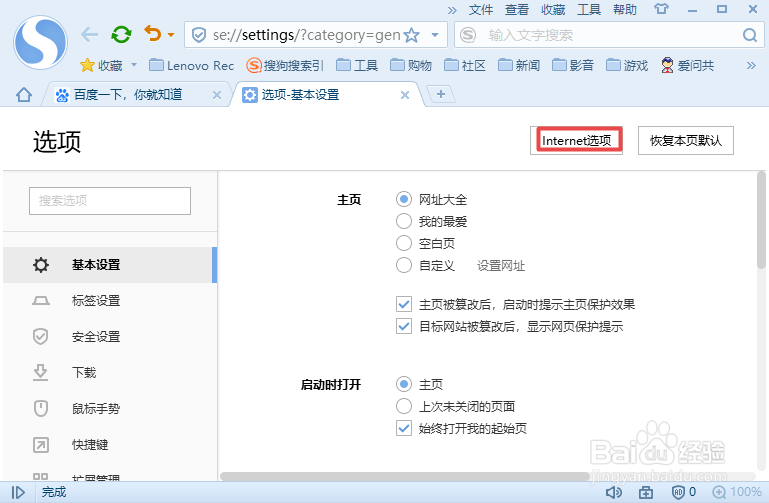Select the 空白页 homepage radio button

(404, 243)
